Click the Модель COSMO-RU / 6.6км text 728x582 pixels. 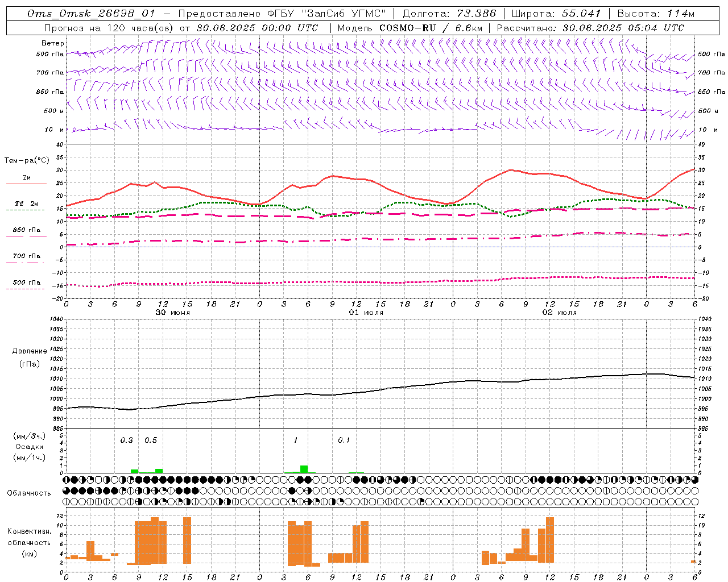tap(410, 28)
